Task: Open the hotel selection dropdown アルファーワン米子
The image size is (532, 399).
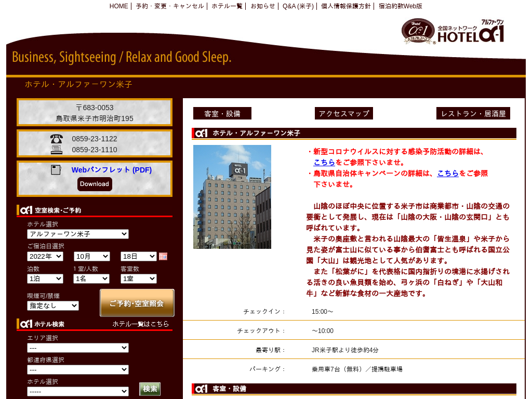Action: click(x=78, y=234)
